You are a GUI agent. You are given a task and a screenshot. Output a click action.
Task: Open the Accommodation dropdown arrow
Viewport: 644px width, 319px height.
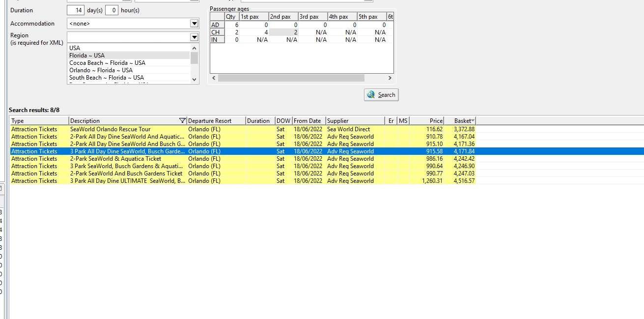point(194,24)
